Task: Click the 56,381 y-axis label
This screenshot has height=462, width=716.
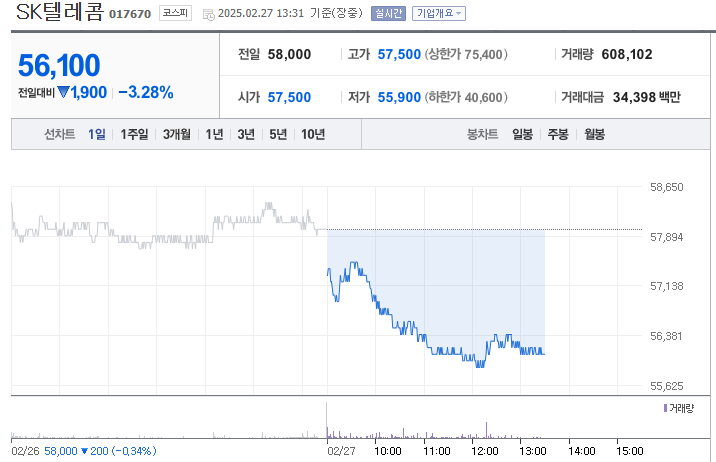Action: 666,336
